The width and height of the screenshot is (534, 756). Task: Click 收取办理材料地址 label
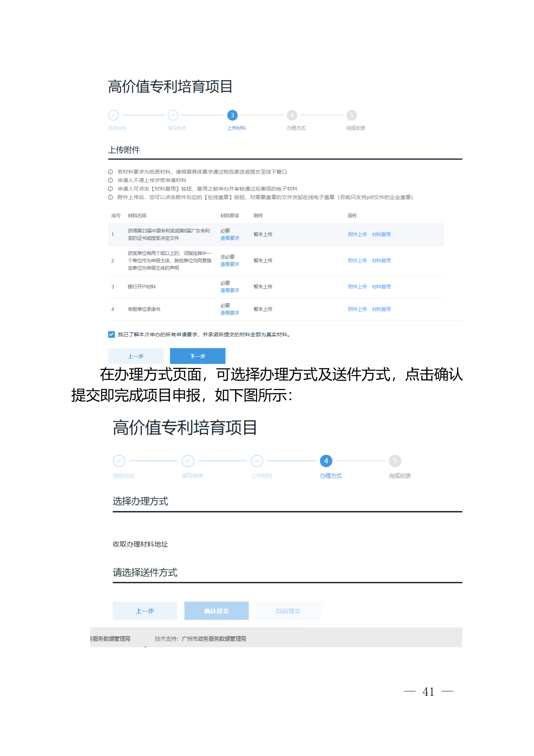coord(140,544)
